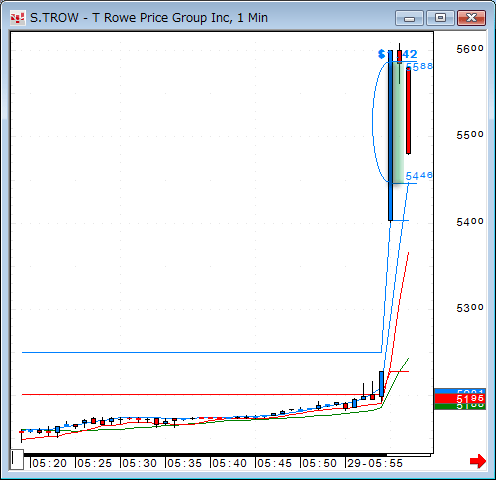Click the chart application icon in title bar

[x=17, y=18]
